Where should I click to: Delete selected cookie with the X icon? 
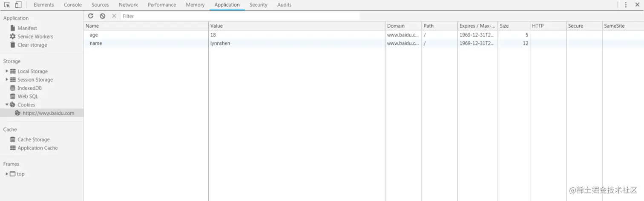point(114,16)
